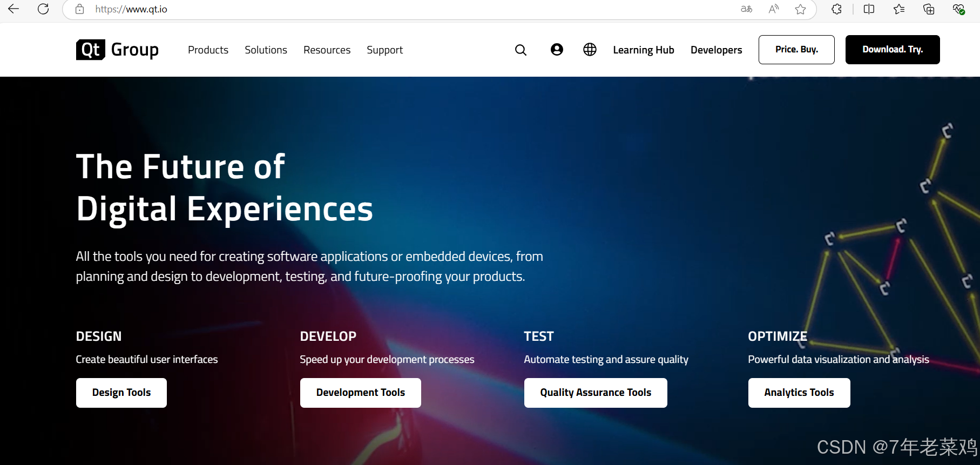Click the Read aloud icon
Viewport: 980px width, 465px height.
pos(774,9)
